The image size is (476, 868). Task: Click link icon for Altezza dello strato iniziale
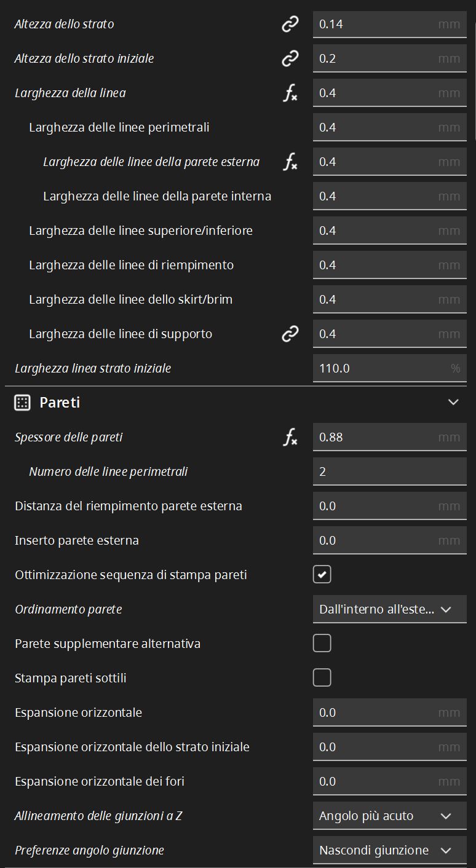290,58
